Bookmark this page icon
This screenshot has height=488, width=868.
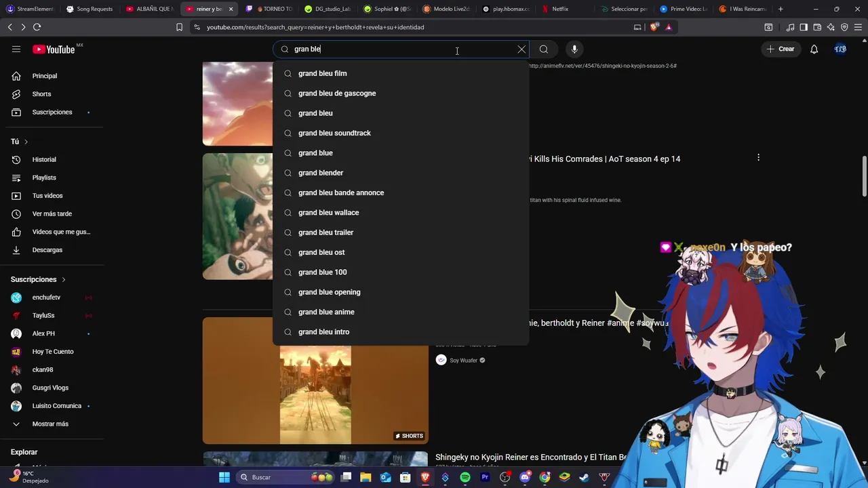tap(179, 27)
